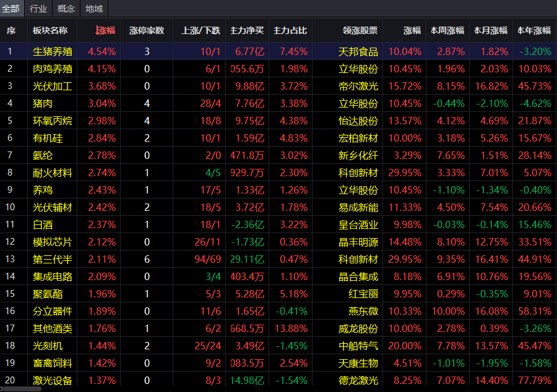Image resolution: width=557 pixels, height=392 pixels.
Task: Open the 光伏加工 sector
Action: pos(53,86)
